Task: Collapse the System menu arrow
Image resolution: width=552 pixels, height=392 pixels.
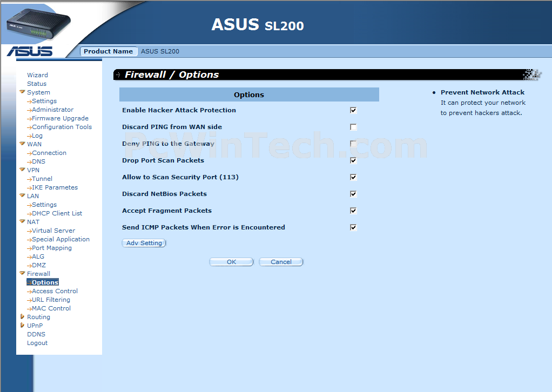Action: (22, 92)
